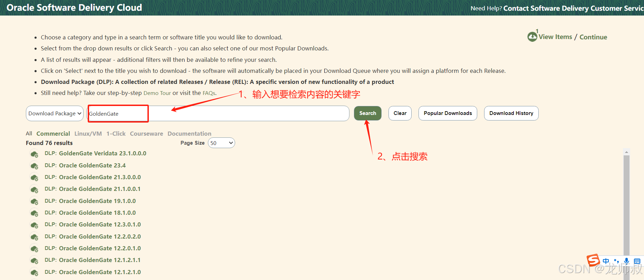Select the Documentation filter tab
The width and height of the screenshot is (644, 280).
pyautogui.click(x=190, y=134)
